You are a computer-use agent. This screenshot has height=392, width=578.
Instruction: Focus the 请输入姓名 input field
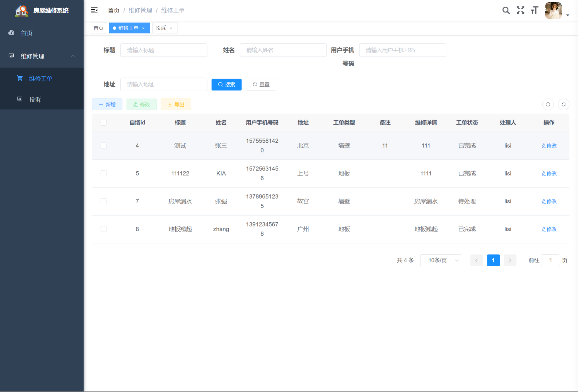pyautogui.click(x=283, y=50)
